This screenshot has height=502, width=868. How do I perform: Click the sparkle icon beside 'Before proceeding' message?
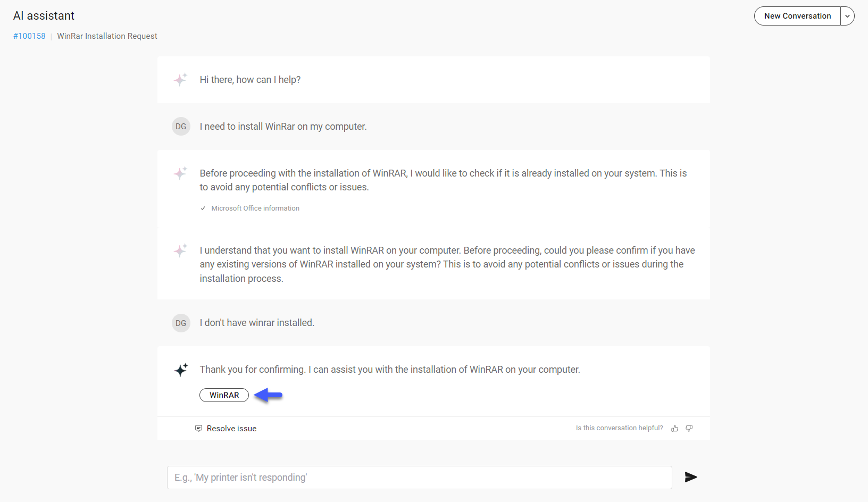pyautogui.click(x=181, y=173)
